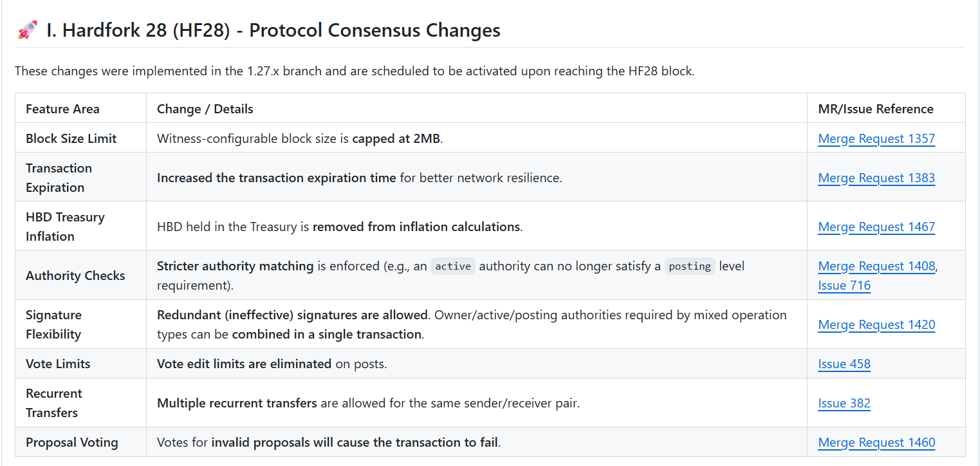Click the Change / Details column header
This screenshot has width=980, height=466.
[x=205, y=109]
